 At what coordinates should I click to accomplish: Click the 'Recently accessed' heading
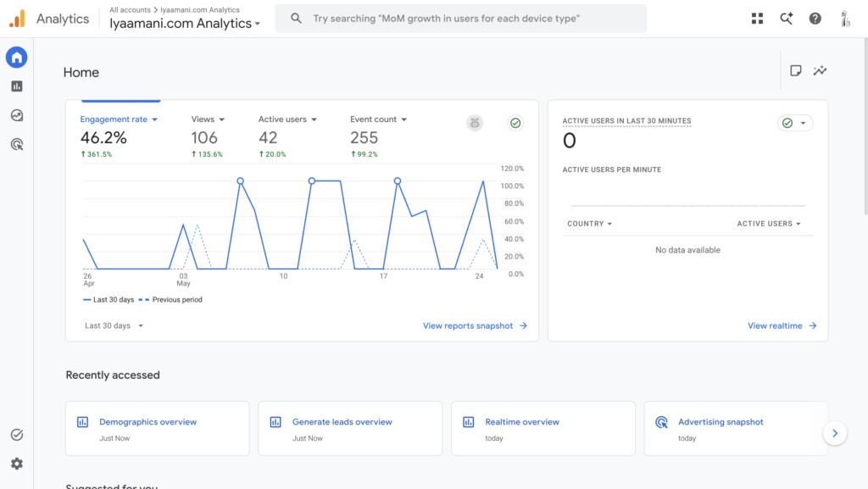(113, 375)
